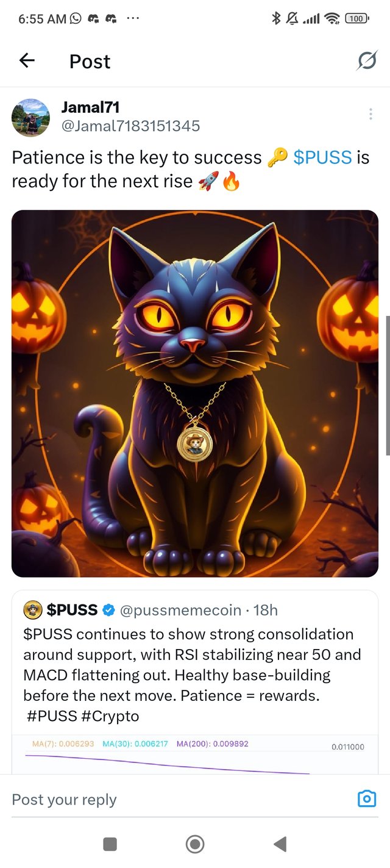
Task: Tap the back arrow icon
Action: click(27, 60)
